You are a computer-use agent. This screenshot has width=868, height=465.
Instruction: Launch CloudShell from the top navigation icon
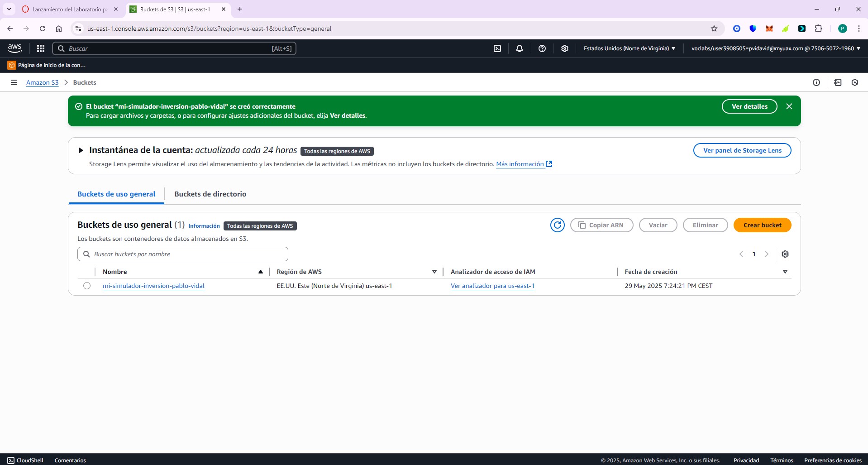pyautogui.click(x=497, y=48)
